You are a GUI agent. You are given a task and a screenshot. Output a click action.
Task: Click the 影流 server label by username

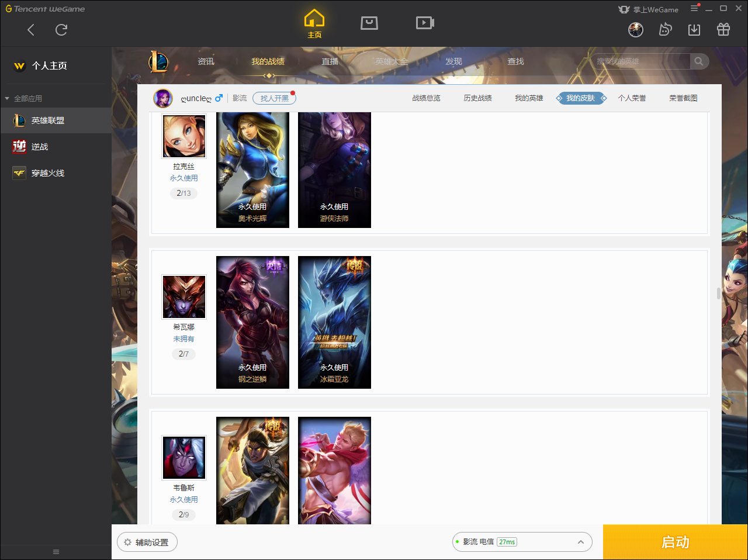coord(240,98)
